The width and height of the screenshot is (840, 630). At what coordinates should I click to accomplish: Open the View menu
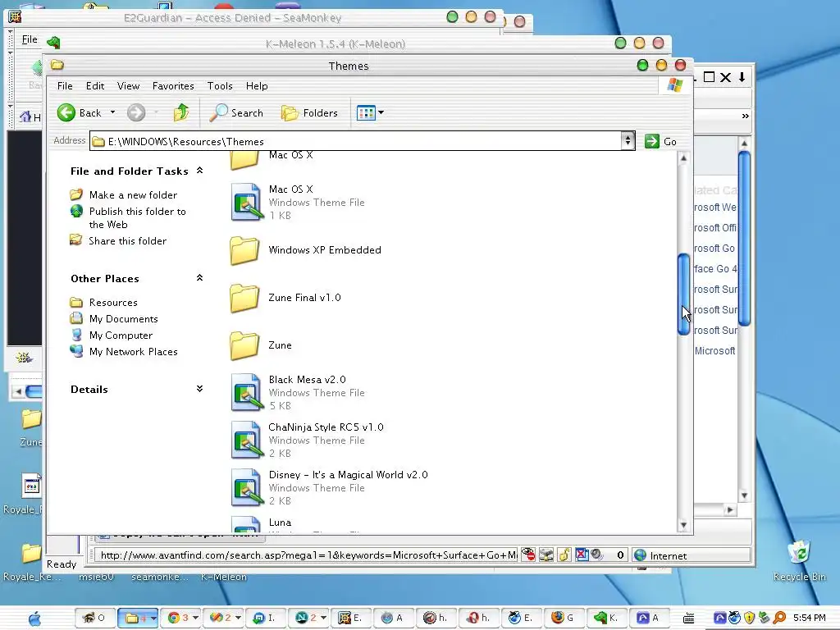[x=128, y=85]
